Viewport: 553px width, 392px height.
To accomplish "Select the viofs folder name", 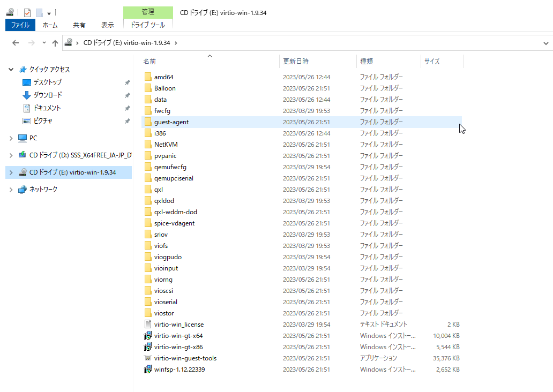I will [x=161, y=246].
